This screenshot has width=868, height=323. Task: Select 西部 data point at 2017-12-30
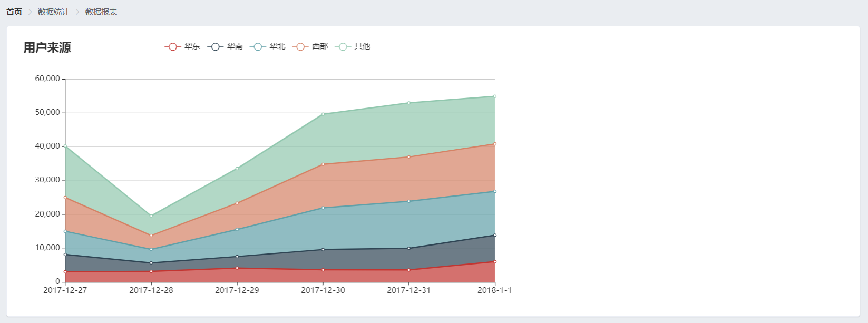click(323, 164)
